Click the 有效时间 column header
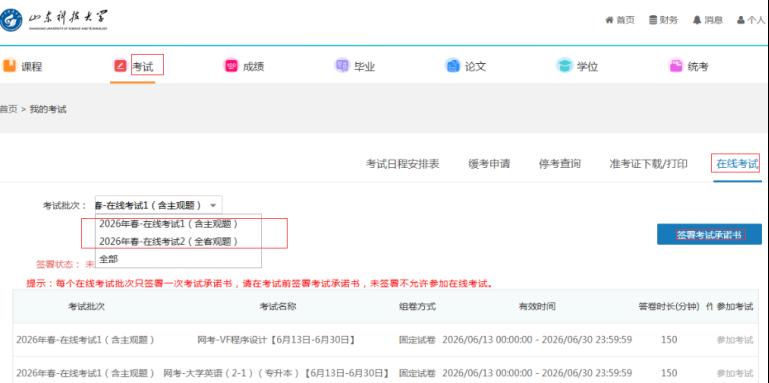Image resolution: width=769 pixels, height=383 pixels. (537, 306)
